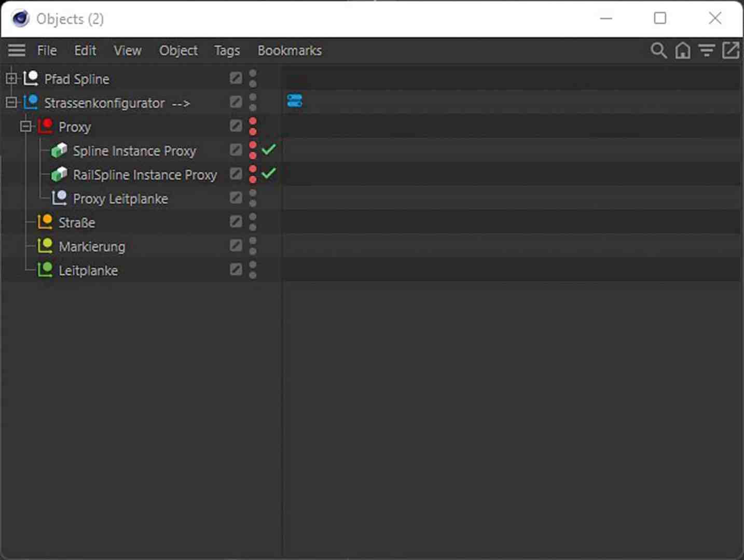The image size is (744, 560).
Task: Toggle the top red visibility dot of Proxy
Action: coord(253,121)
